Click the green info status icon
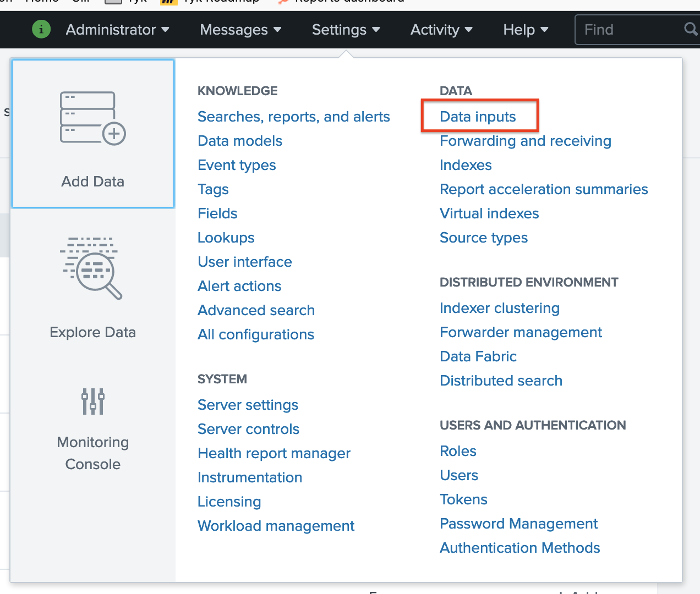 click(x=41, y=29)
